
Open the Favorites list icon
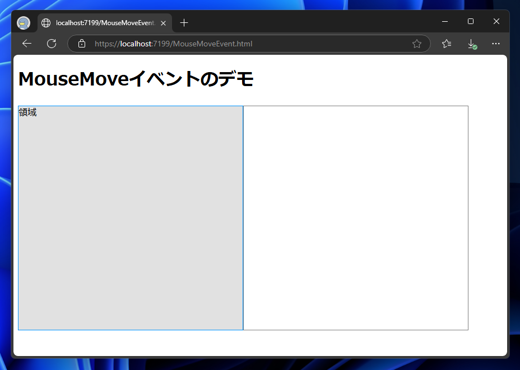tap(446, 44)
